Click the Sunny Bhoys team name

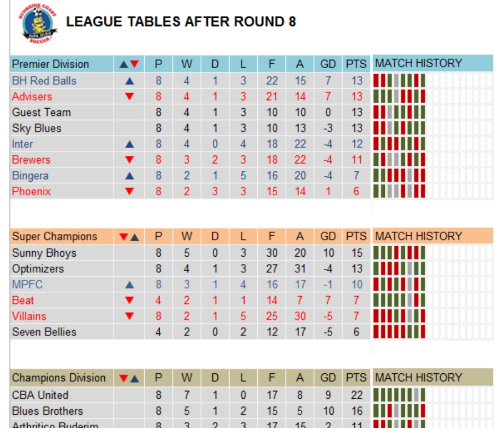pyautogui.click(x=44, y=253)
